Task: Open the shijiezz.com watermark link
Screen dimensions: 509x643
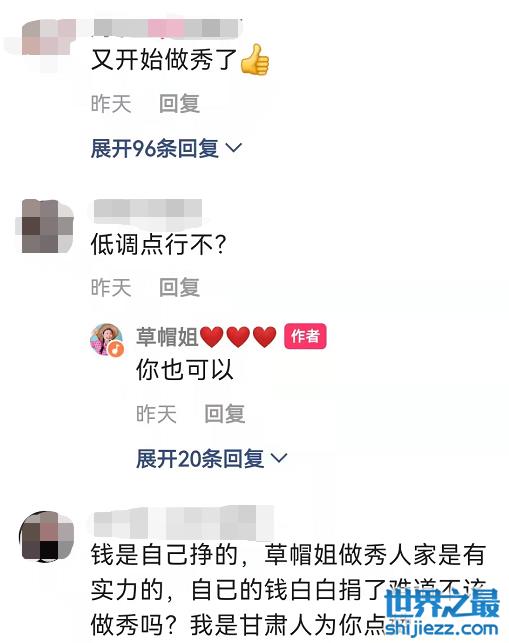Action: (x=442, y=627)
